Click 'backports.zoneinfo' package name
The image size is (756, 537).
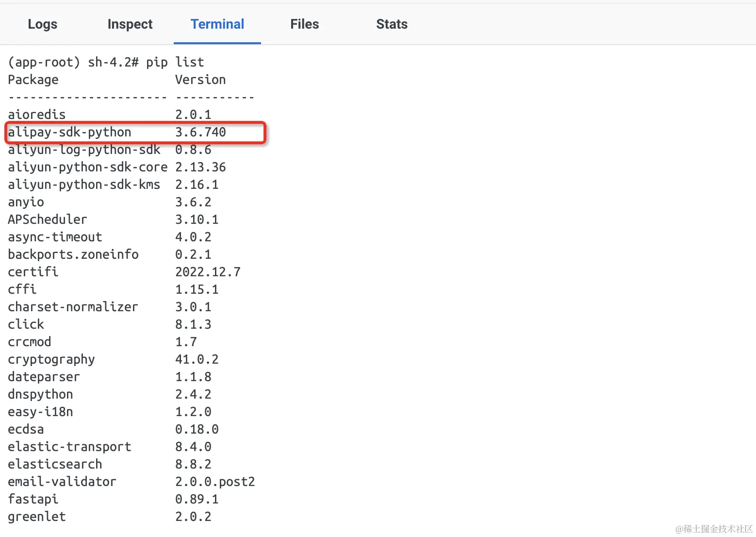[x=73, y=254]
